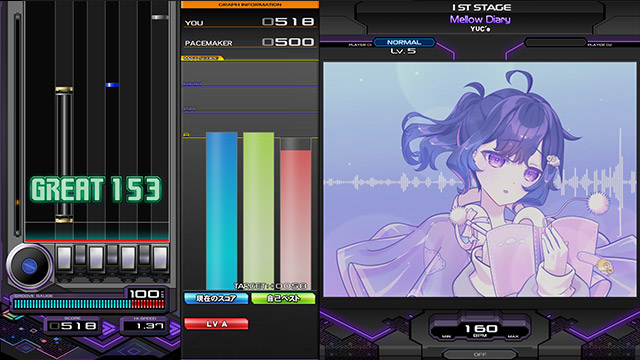Click the blue turntable scratch disc
Viewport: 640px width, 360px height.
point(29,266)
